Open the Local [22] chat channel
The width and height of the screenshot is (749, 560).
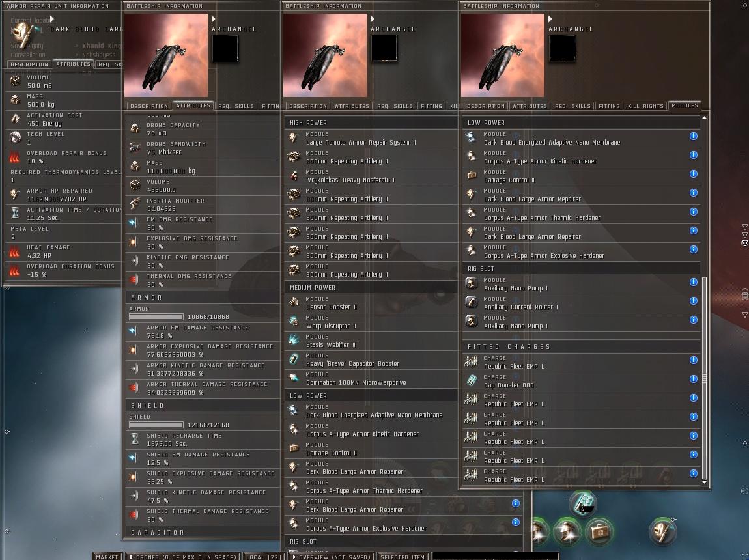pos(263,557)
